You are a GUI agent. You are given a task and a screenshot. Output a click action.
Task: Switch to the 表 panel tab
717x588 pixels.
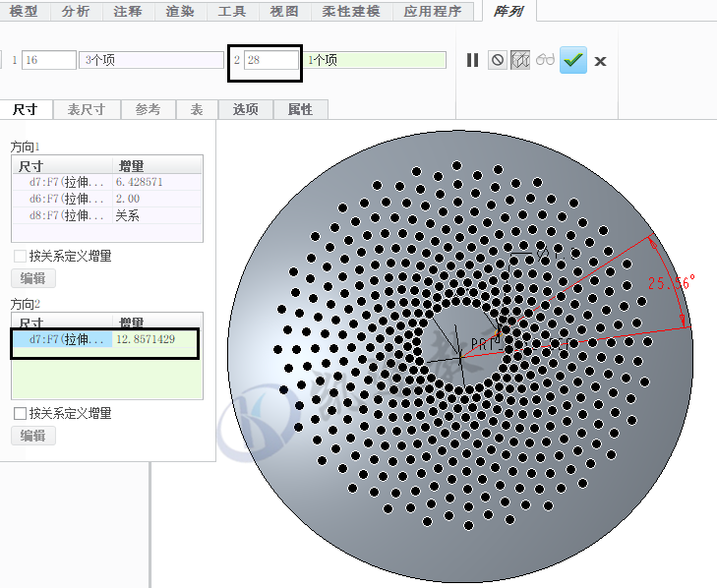point(197,110)
